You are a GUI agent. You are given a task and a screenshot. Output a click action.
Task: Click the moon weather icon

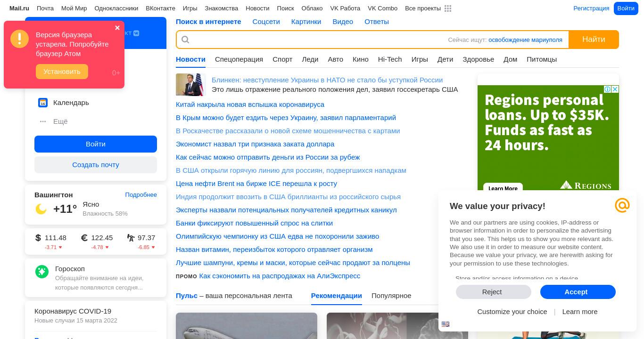click(x=41, y=209)
